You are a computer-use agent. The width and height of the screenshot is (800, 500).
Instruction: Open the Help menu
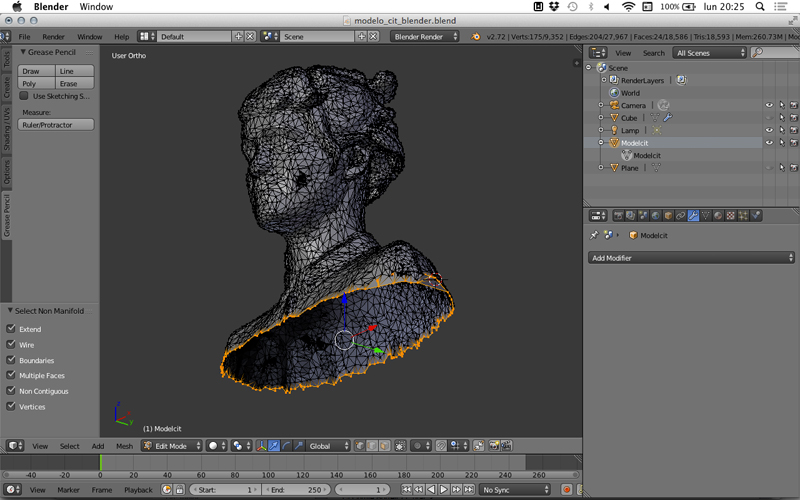tap(121, 37)
